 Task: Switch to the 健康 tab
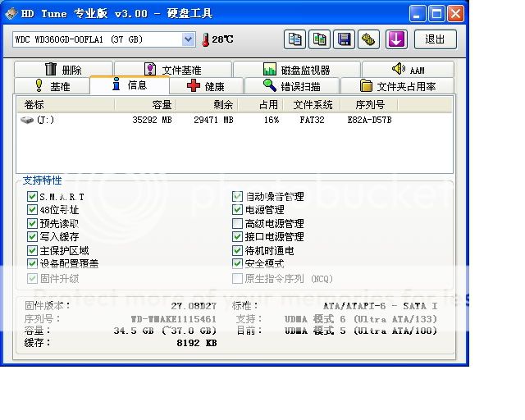pos(205,86)
